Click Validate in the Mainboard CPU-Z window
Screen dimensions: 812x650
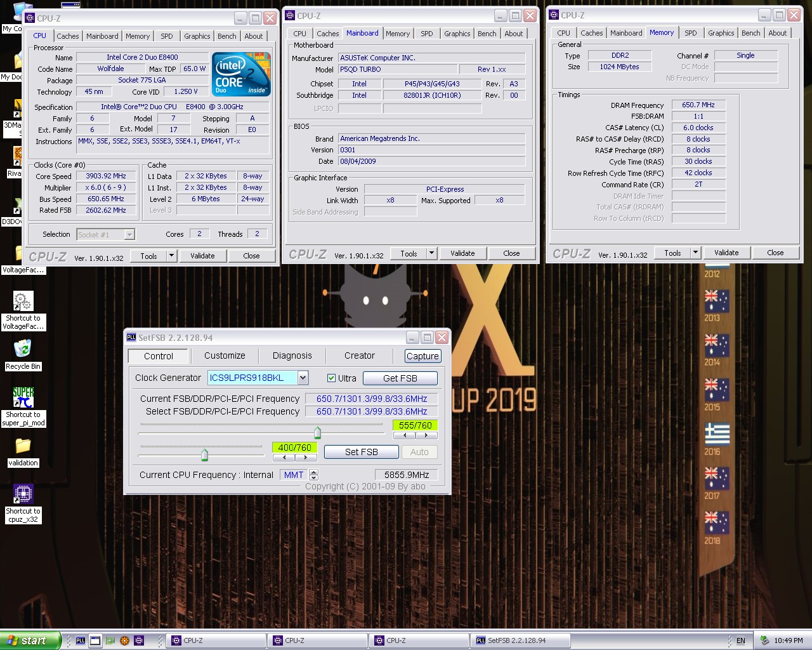point(462,253)
